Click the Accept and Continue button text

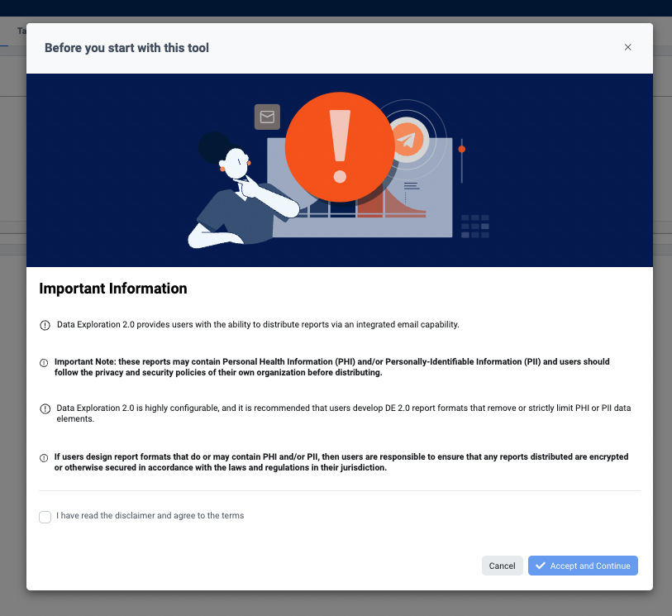tap(590, 566)
